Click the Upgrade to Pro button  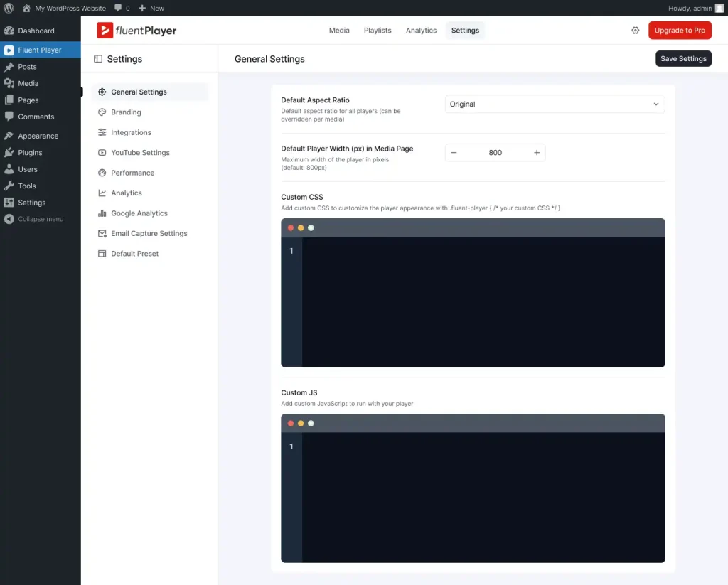[x=680, y=31]
